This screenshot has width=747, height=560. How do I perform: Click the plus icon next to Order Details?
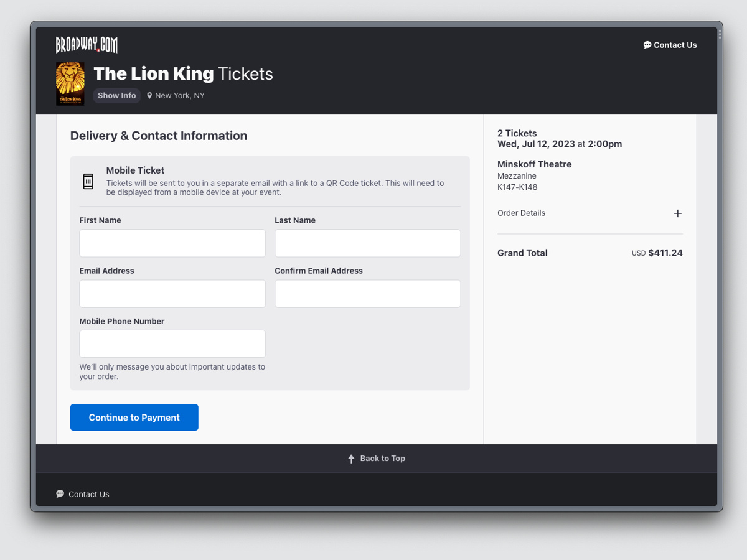pyautogui.click(x=678, y=213)
